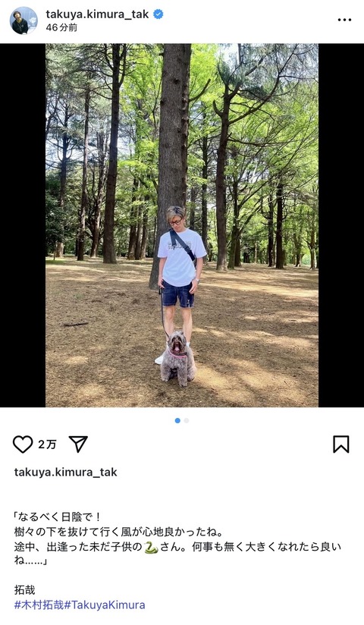This screenshot has height=625, width=364.
Task: Tap the paper plane share icon
Action: click(78, 444)
